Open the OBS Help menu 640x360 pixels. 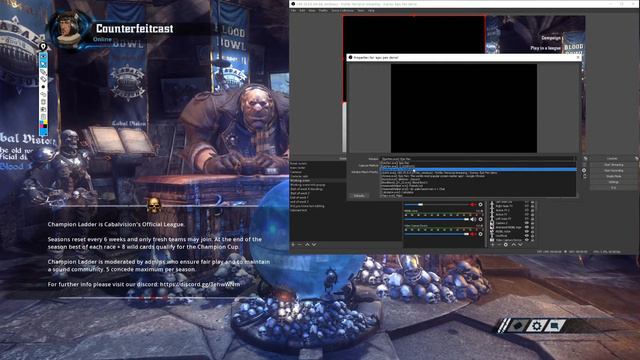(x=371, y=11)
